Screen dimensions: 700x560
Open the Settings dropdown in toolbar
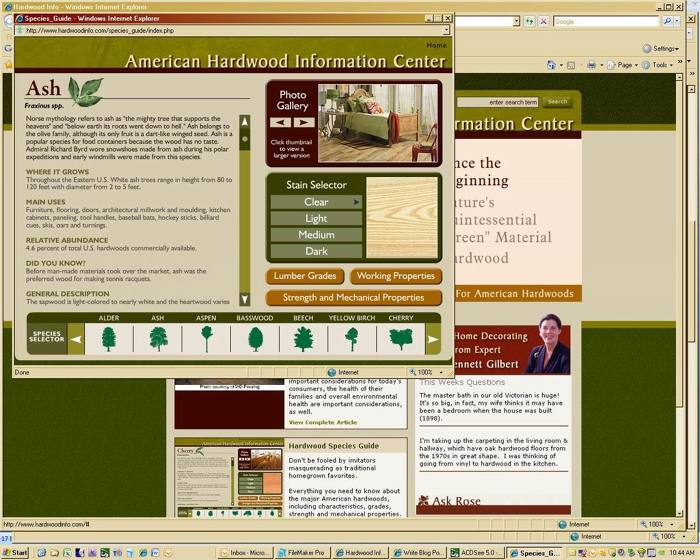(x=661, y=48)
